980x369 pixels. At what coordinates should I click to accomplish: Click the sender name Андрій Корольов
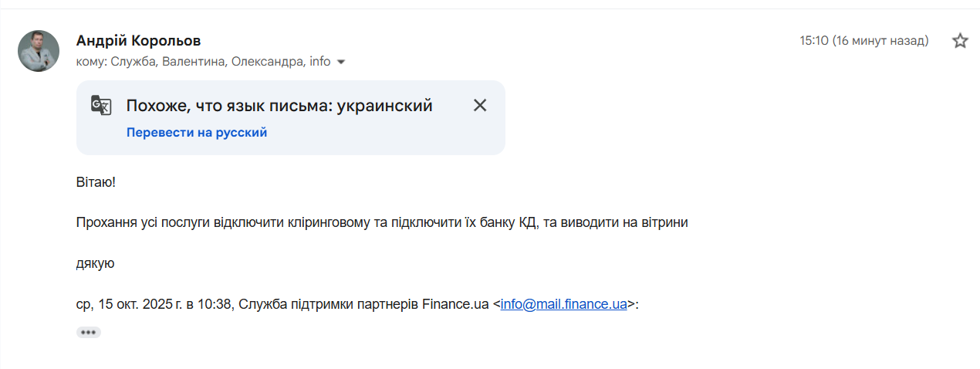point(139,41)
